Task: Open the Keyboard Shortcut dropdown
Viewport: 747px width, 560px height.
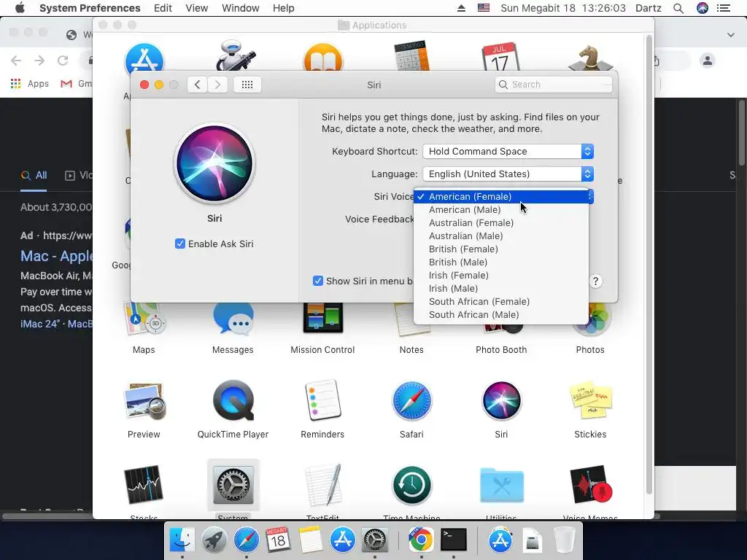Action: point(508,152)
